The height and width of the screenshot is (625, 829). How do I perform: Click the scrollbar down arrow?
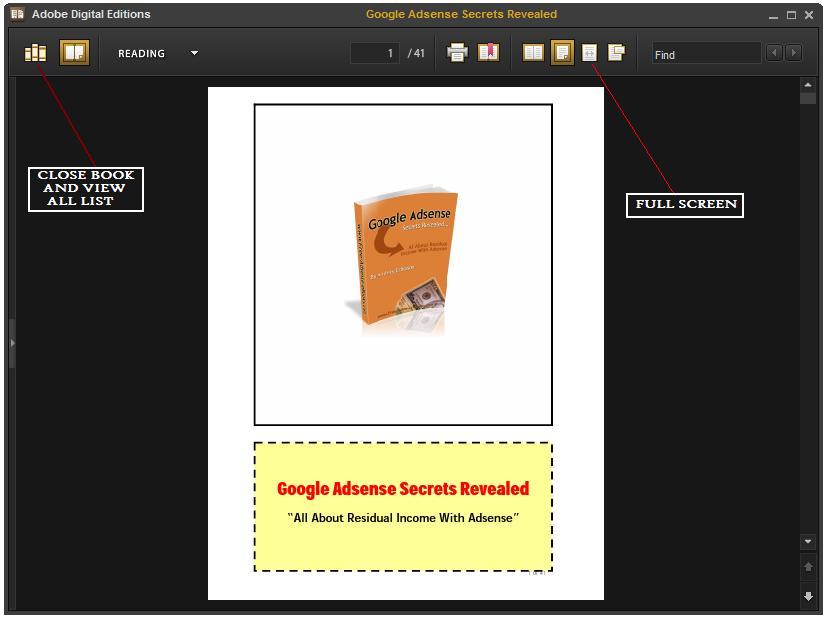[x=807, y=541]
